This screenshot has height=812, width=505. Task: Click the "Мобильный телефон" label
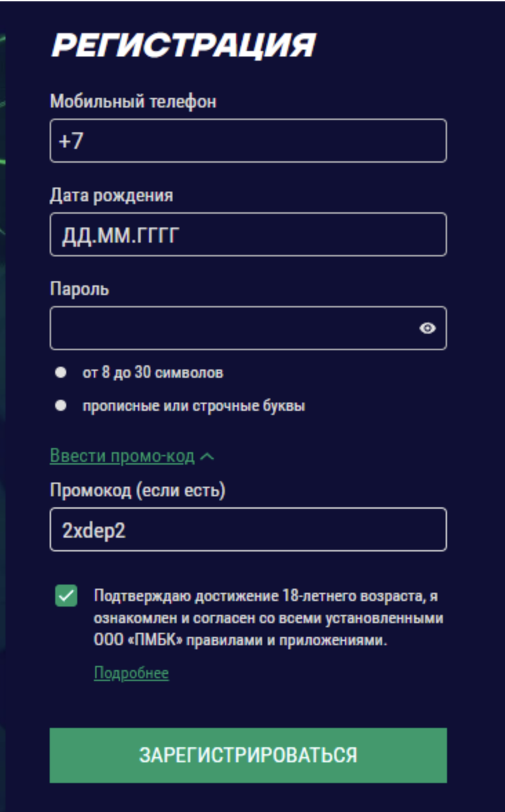133,102
